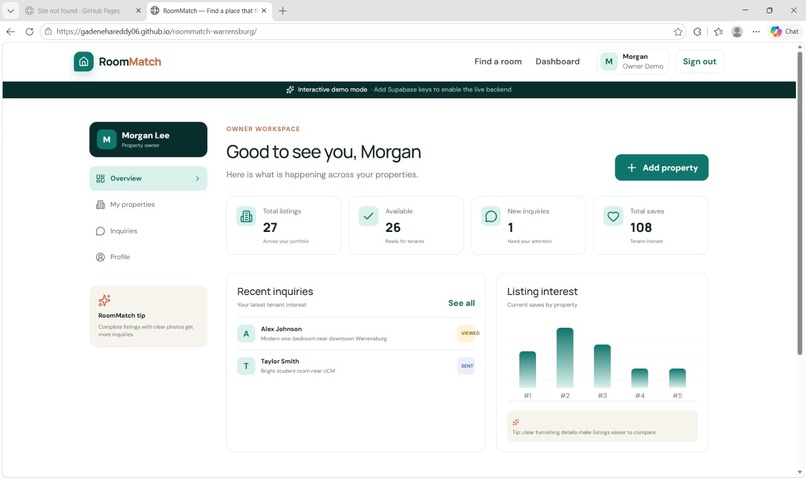The height and width of the screenshot is (479, 806).
Task: Open browser favorites list icon
Action: pyautogui.click(x=718, y=32)
